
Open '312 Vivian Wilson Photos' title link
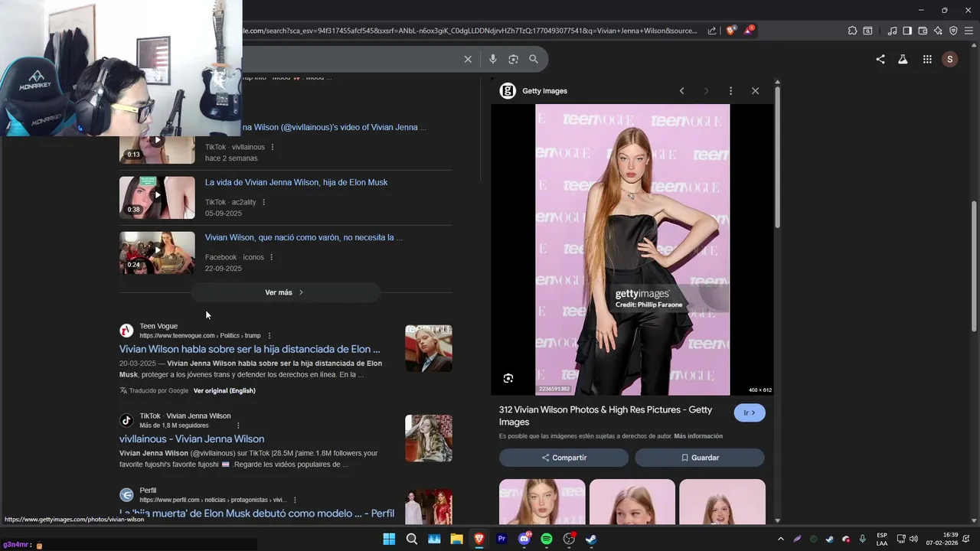point(606,416)
